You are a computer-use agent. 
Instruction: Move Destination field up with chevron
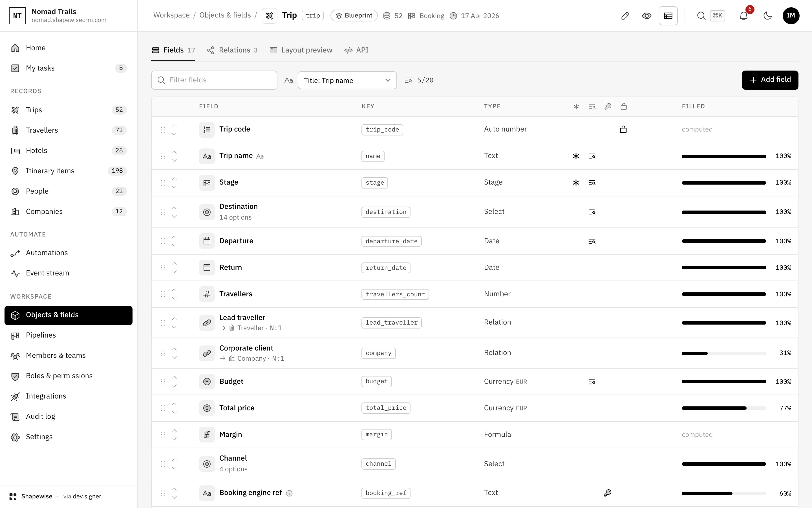[174, 208]
